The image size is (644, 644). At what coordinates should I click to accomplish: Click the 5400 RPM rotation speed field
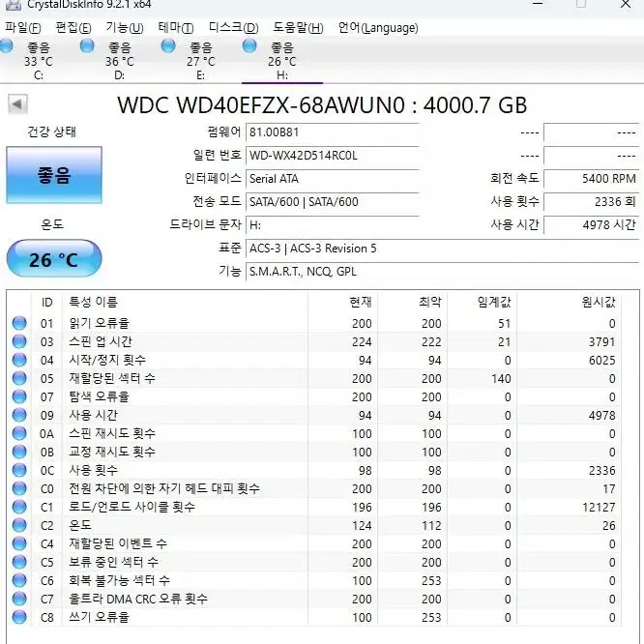pos(591,179)
